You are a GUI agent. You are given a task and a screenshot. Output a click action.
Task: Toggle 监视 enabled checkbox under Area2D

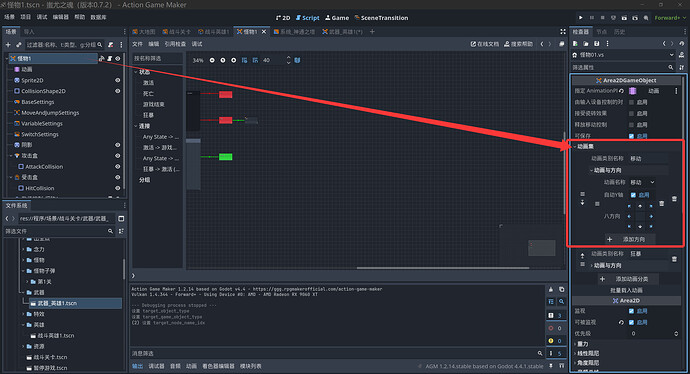[x=631, y=311]
